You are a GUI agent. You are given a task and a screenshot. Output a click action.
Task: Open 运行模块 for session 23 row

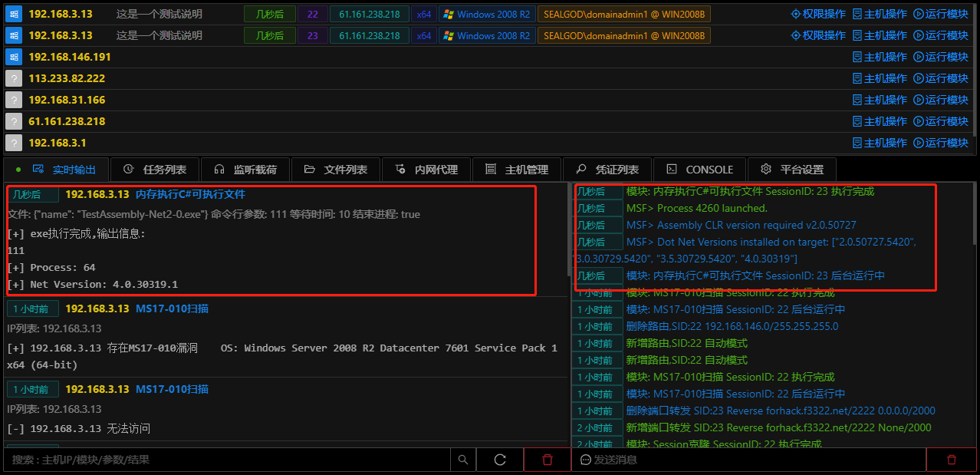click(941, 35)
